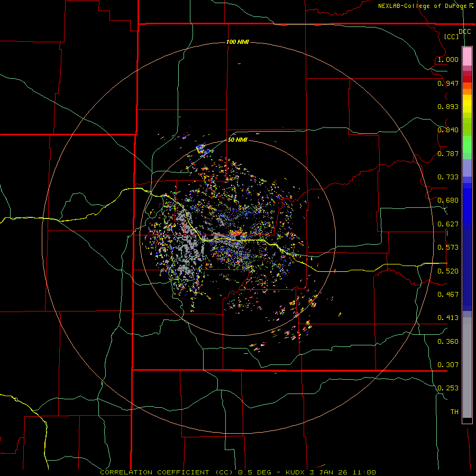Screen dimensions: 476x476
Task: Click the 100 NMI range ring label
Action: [x=237, y=42]
